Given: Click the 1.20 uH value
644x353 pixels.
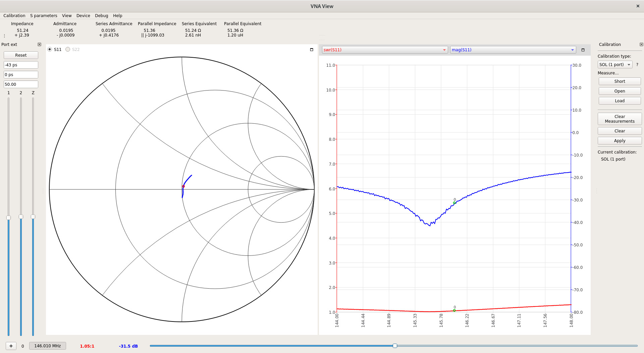Looking at the screenshot, I should click(x=235, y=35).
